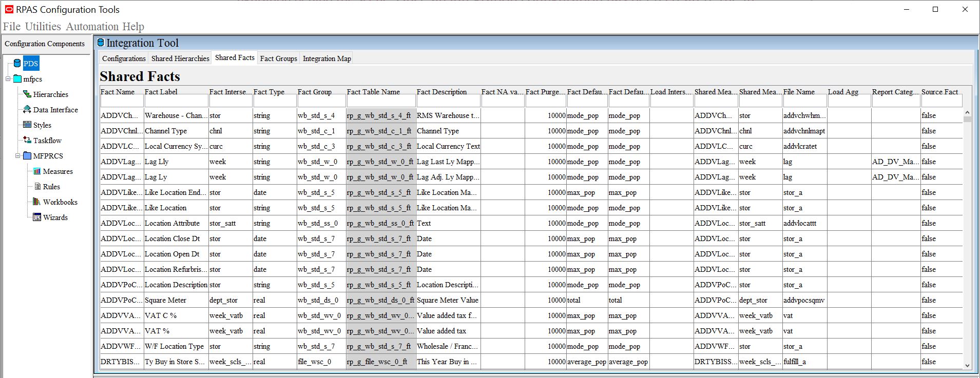Switch to the Shared Hierarchies tab
The image size is (980, 378).
(x=180, y=58)
